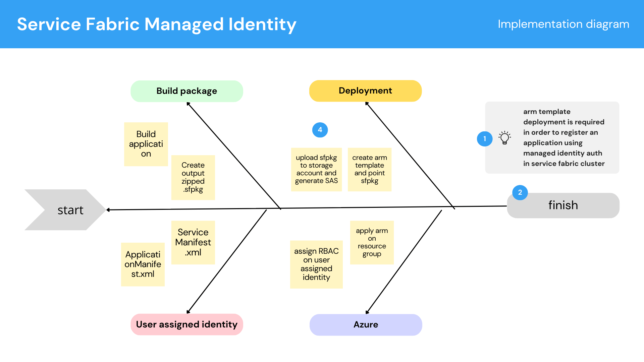Select the 'ServiceManifest.xml' sticky note
The width and height of the screenshot is (644, 362).
point(193,243)
